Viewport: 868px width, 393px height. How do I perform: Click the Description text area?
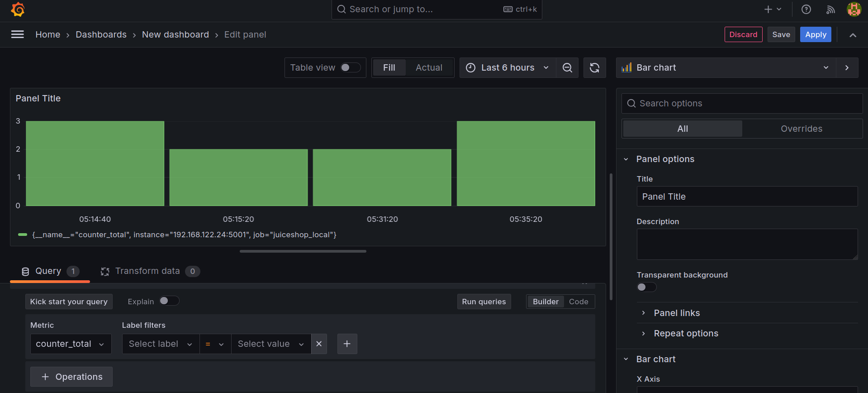coord(747,244)
